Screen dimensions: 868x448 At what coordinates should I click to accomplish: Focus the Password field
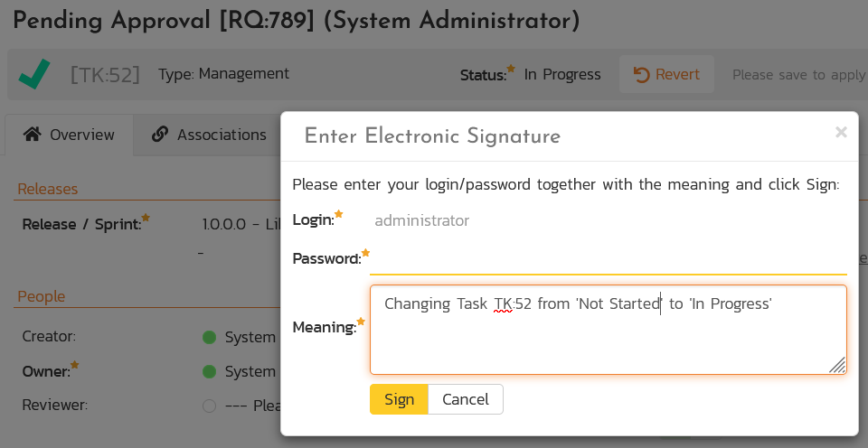tap(608, 259)
